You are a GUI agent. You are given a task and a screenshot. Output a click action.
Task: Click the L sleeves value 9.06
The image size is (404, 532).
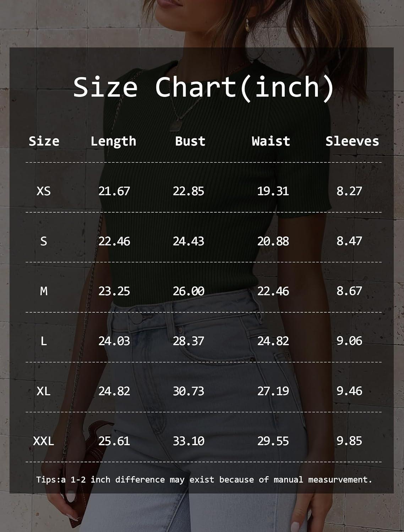349,341
